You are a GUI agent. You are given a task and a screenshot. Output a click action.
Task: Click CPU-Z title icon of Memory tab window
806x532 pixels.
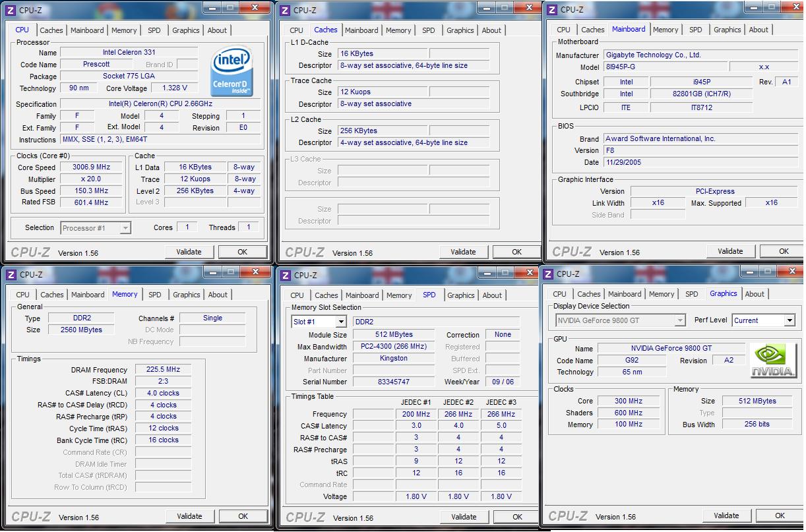[x=11, y=274]
